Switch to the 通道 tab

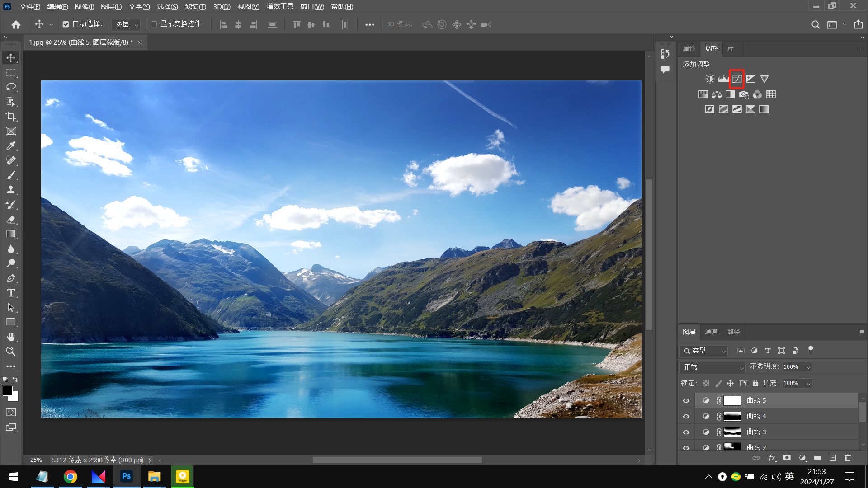(x=711, y=332)
